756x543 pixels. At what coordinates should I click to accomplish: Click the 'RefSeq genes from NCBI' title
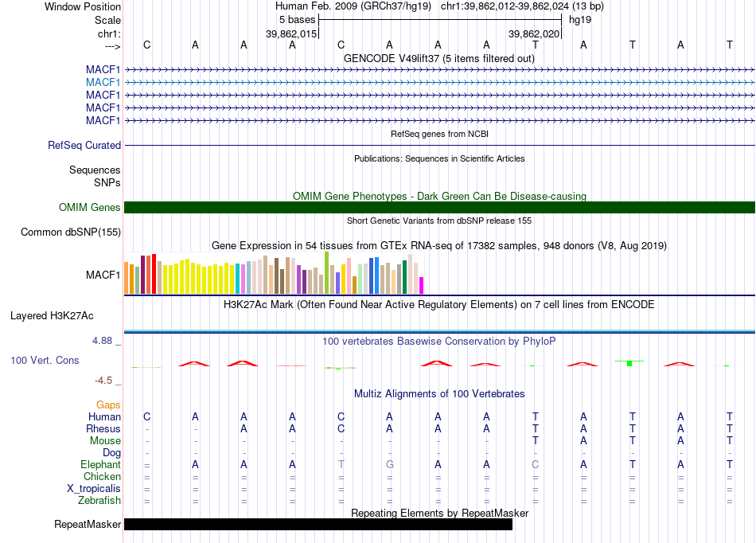pos(439,134)
